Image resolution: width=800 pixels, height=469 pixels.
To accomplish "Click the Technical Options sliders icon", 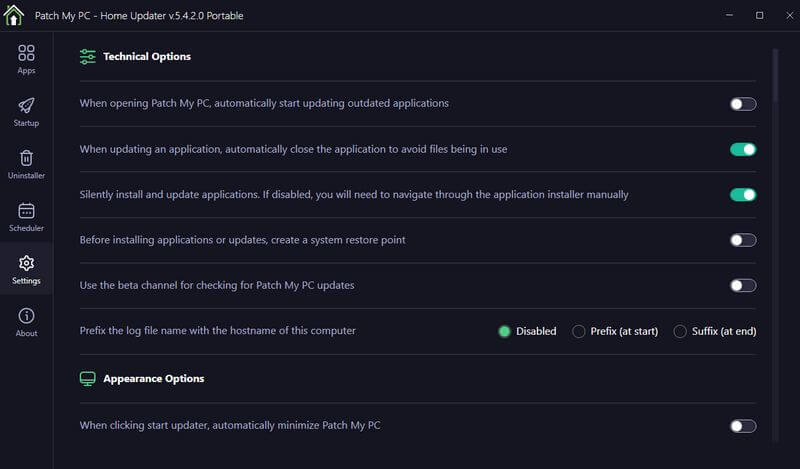I will click(88, 57).
